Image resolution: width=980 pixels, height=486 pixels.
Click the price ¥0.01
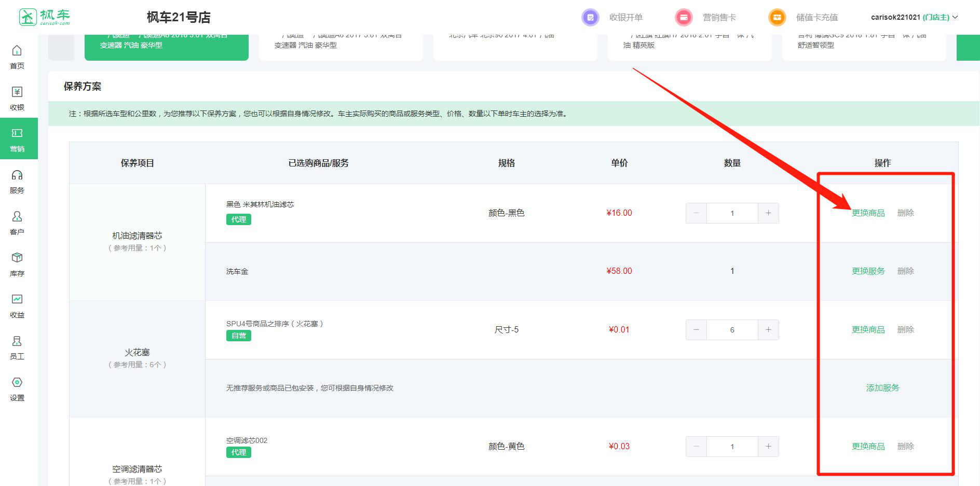619,330
